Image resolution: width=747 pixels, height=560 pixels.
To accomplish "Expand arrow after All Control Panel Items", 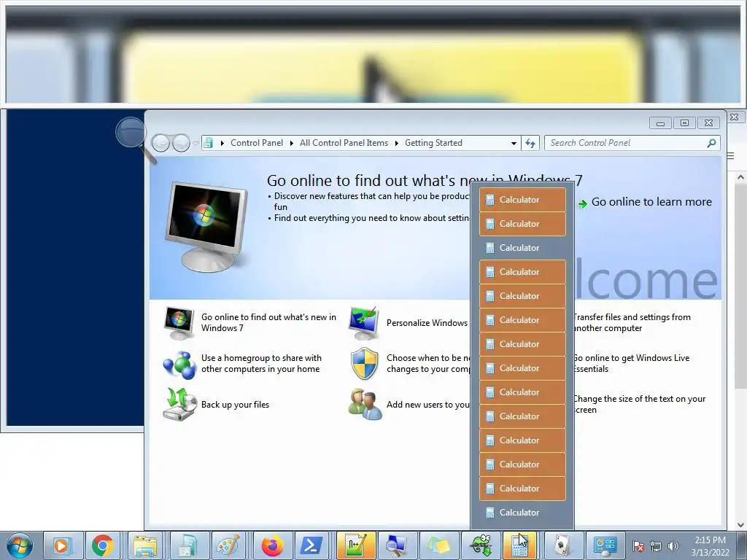I will click(x=396, y=143).
